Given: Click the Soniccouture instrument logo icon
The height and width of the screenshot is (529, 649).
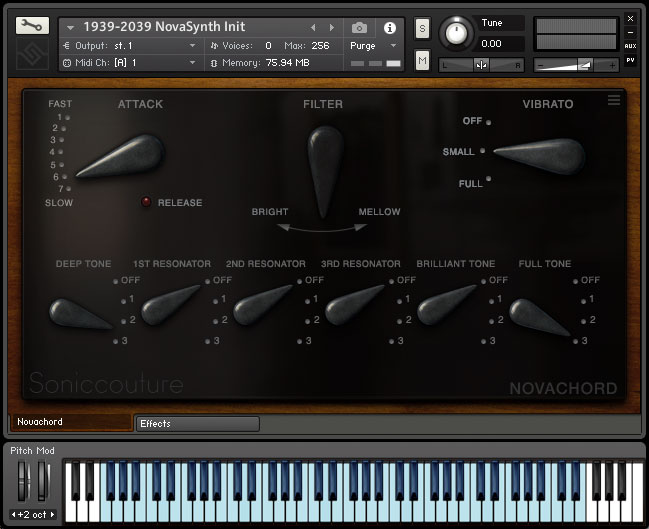Looking at the screenshot, I should [x=32, y=54].
